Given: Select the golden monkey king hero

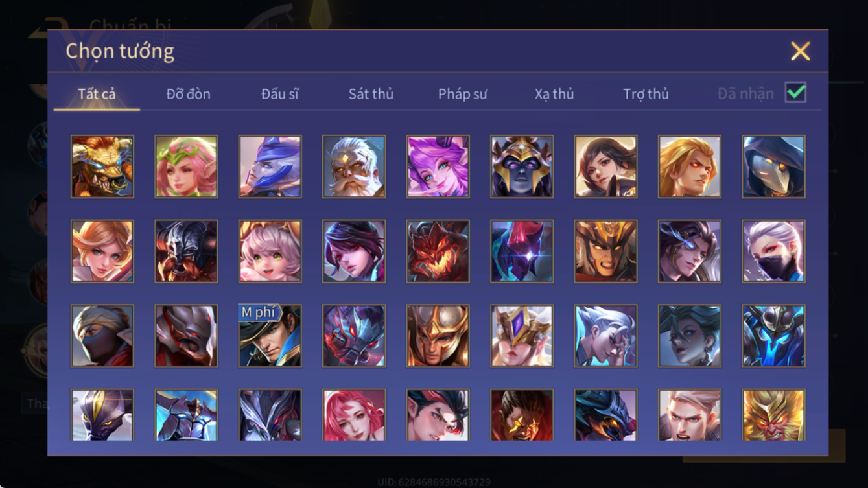Looking at the screenshot, I should [x=774, y=415].
